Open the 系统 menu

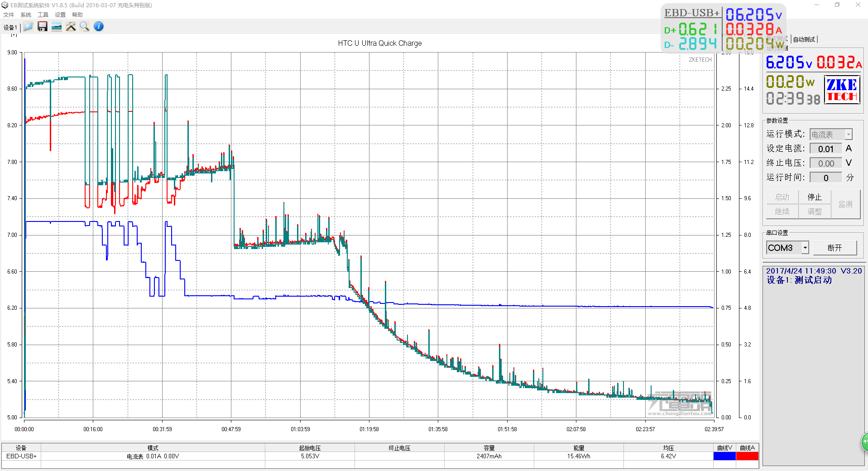click(x=26, y=14)
